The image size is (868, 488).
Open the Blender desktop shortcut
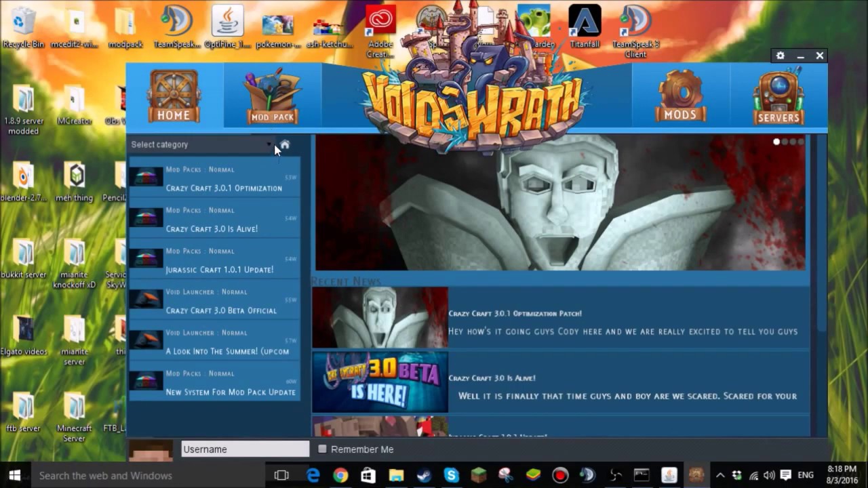tap(24, 182)
